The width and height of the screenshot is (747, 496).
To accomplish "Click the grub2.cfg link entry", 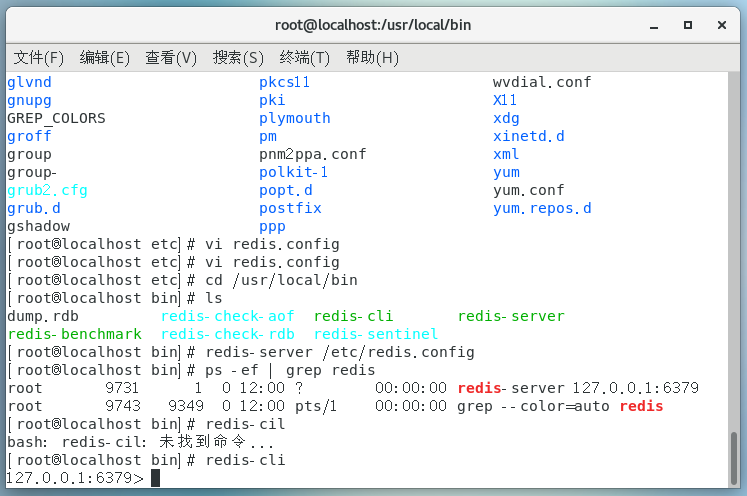I will (x=47, y=191).
